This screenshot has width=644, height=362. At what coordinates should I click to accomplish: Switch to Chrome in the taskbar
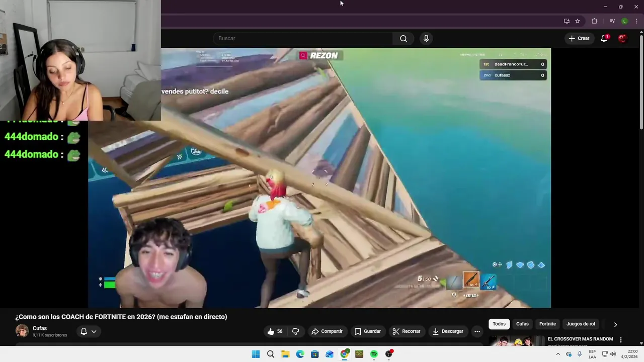coord(345,354)
